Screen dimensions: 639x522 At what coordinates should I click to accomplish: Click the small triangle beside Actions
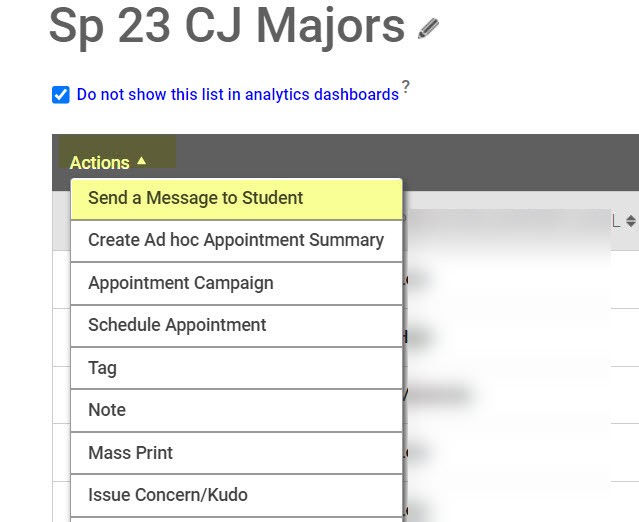(x=142, y=160)
